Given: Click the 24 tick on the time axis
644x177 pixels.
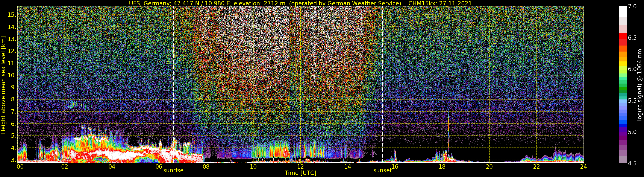Looking at the screenshot, I should [x=583, y=167].
